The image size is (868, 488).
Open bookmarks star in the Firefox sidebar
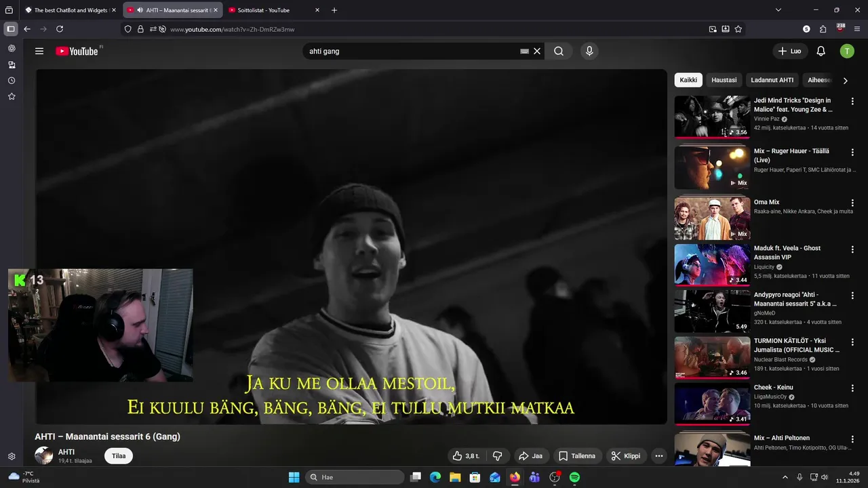coord(12,97)
